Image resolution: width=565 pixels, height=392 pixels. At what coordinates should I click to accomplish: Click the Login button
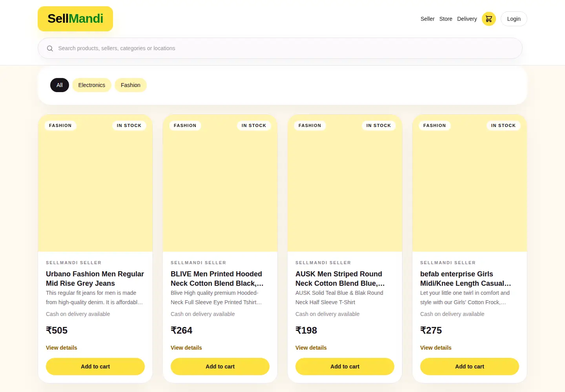(514, 19)
